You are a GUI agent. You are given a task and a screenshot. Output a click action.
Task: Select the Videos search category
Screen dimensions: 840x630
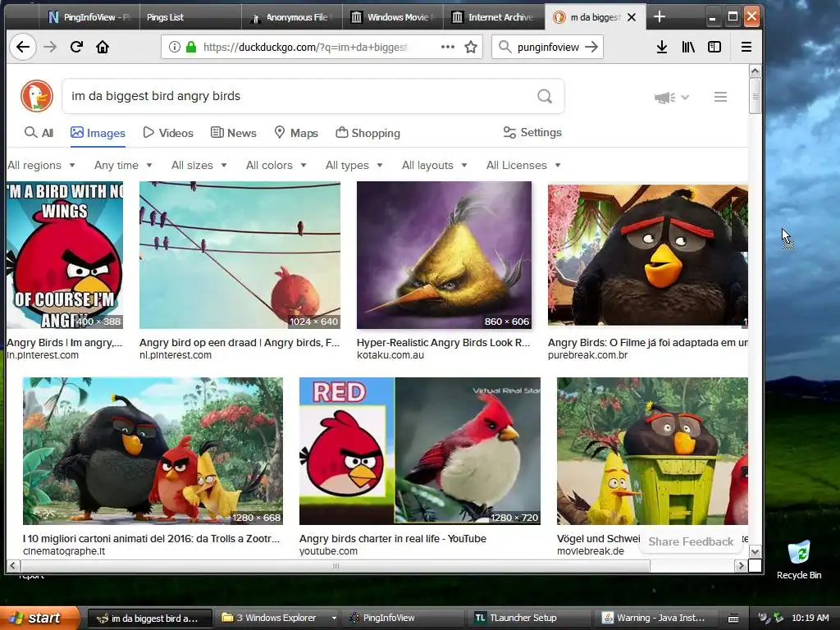coord(168,133)
